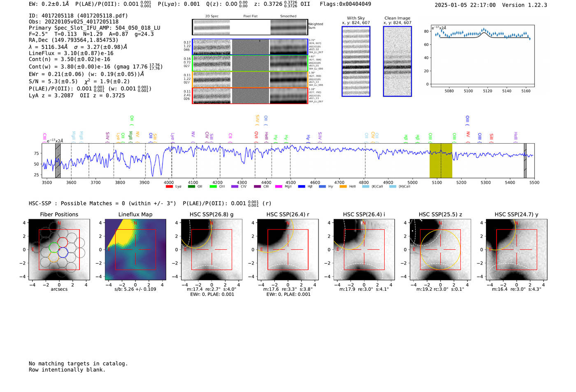Click the EW: 0.2±0.1Å header value

pos(49,4)
